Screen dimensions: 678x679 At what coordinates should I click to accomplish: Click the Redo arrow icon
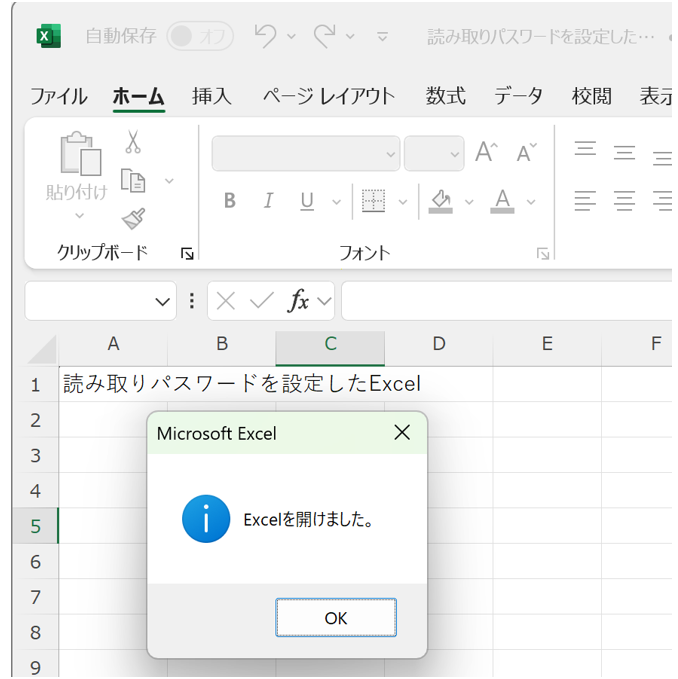coord(325,36)
